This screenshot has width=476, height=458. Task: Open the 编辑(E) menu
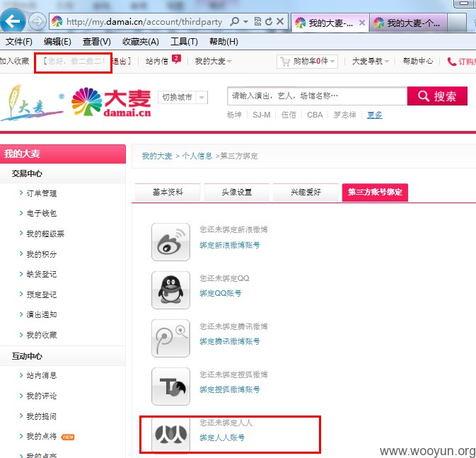pos(57,42)
